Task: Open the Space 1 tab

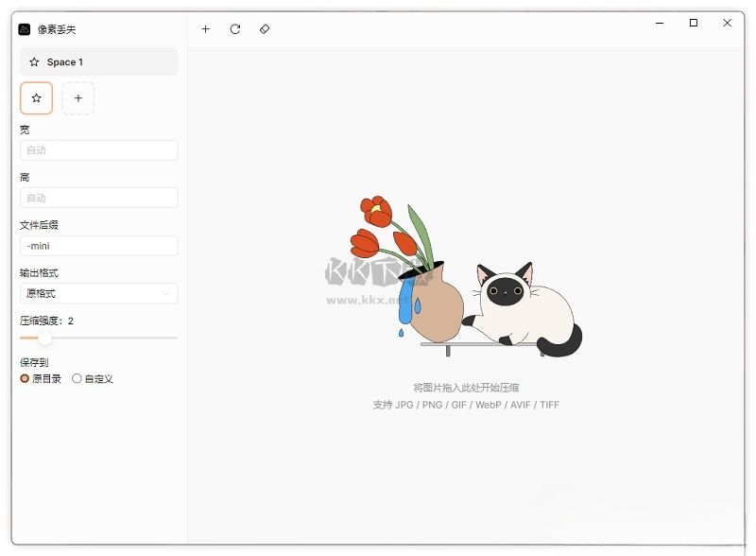Action: [99, 61]
